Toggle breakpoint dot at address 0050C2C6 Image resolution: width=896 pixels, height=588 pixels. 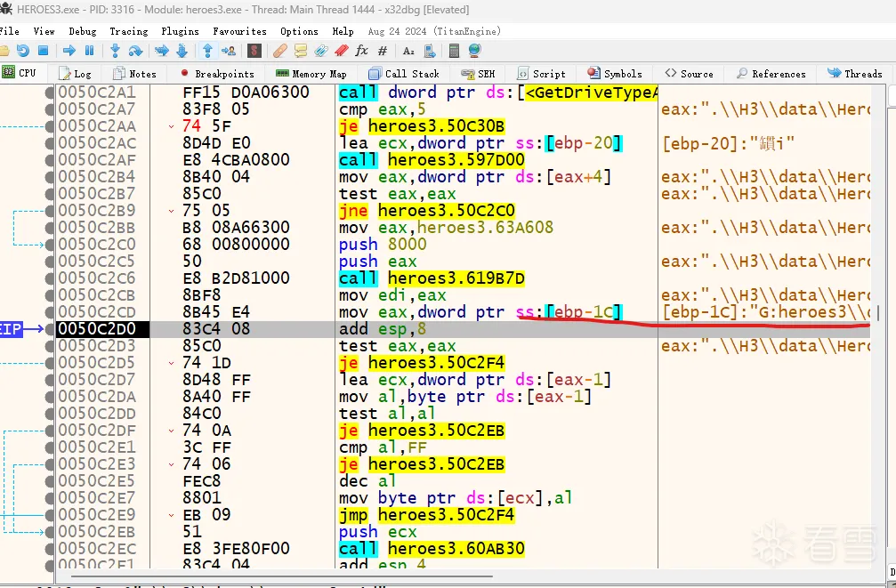pyautogui.click(x=50, y=278)
